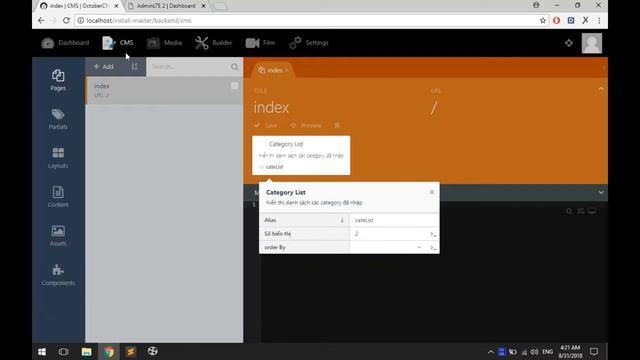640x360 pixels.
Task: Select Partials in the CMS sidebar
Action: [58, 119]
